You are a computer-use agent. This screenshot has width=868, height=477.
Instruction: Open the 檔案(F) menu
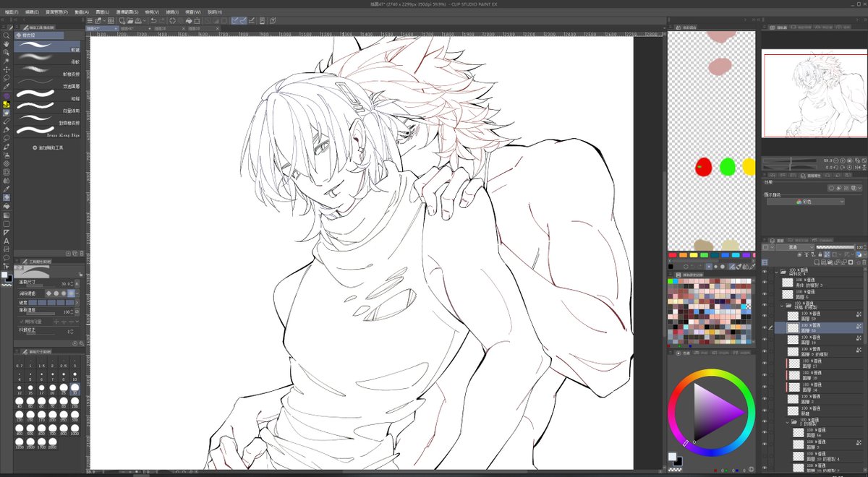tap(10, 12)
